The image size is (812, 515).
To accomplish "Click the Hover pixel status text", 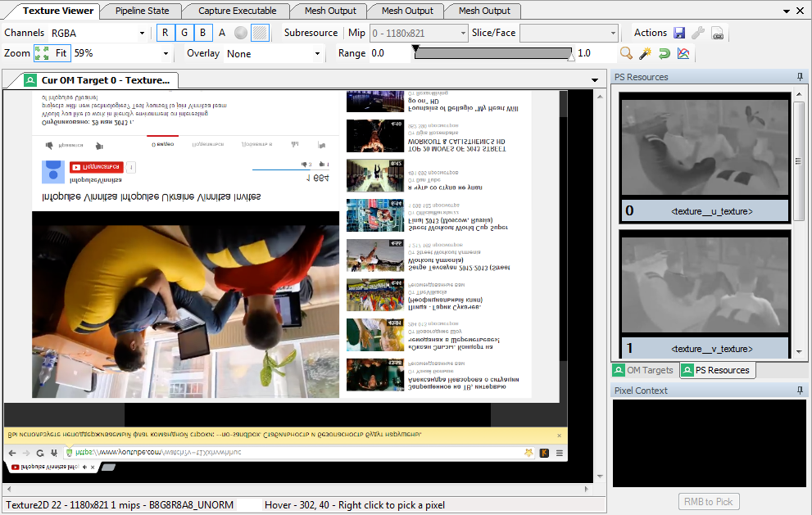I will tap(355, 504).
